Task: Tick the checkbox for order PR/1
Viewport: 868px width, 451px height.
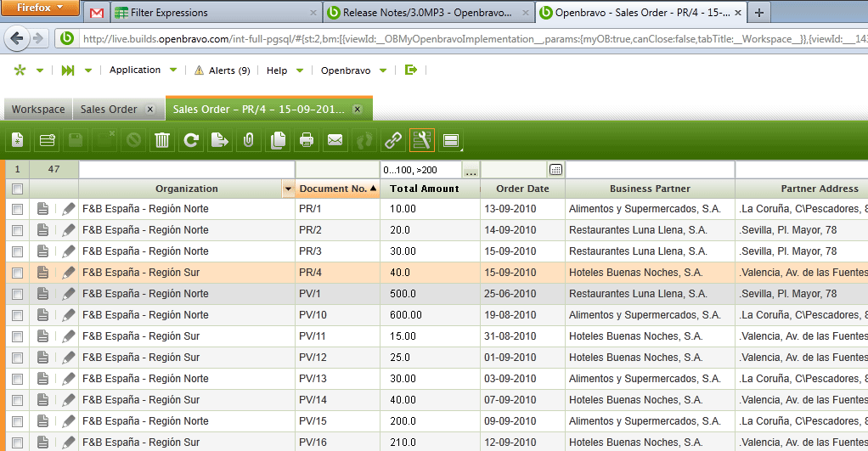Action: click(17, 209)
